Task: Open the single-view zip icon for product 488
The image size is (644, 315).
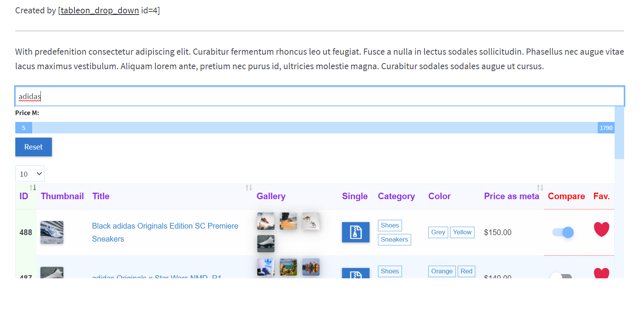Action: [355, 232]
